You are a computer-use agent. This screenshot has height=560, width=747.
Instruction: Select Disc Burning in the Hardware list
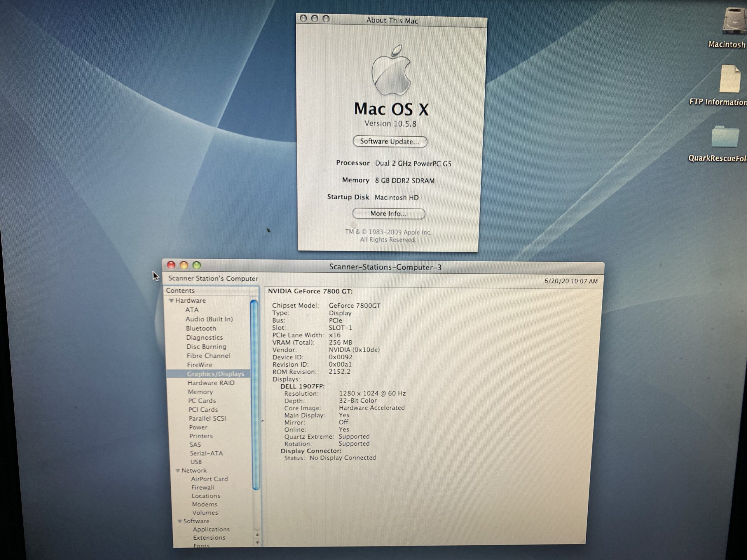point(206,347)
